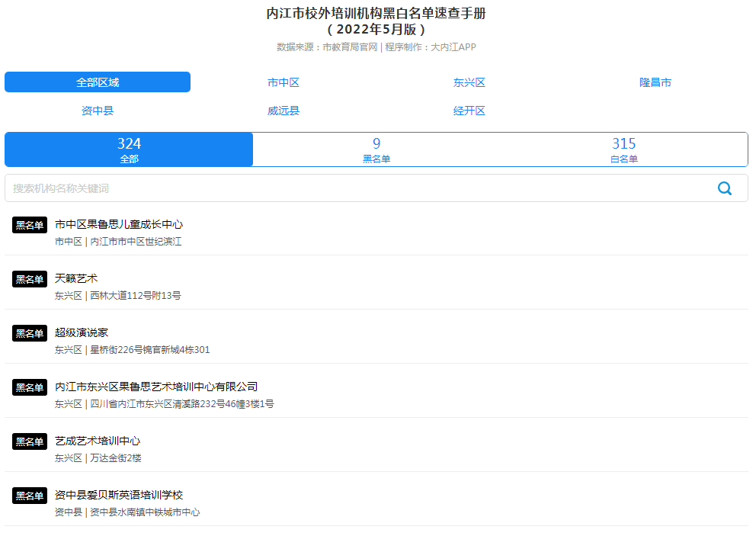Switch to the 白名单 tab showing 315 results

625,149
